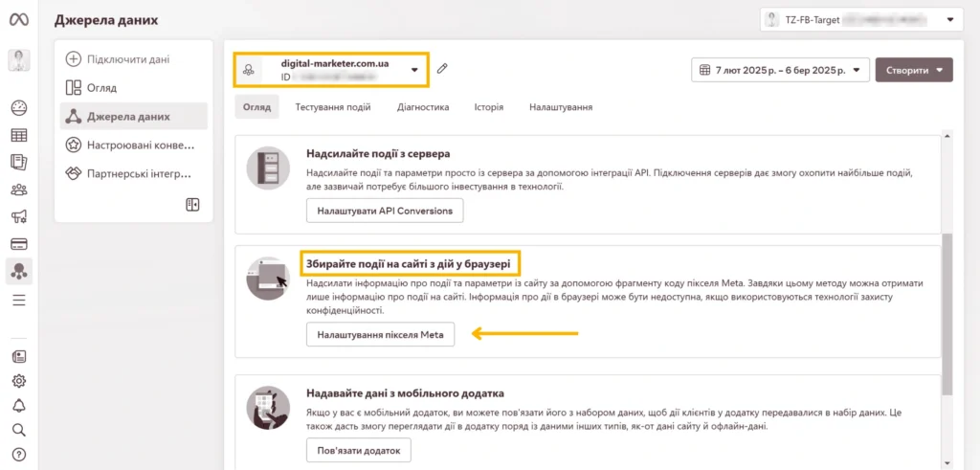Click the plus icon next to Підключити дані

coord(74,59)
